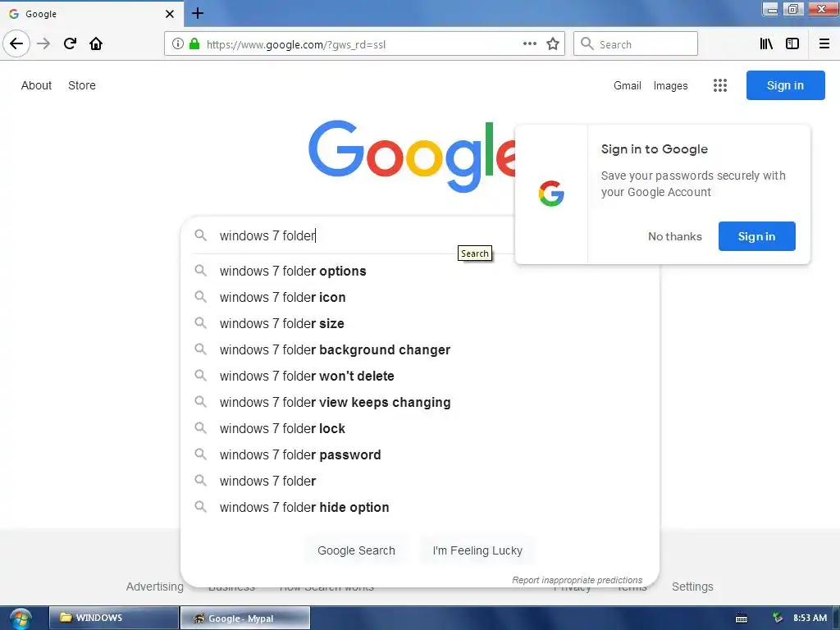Reload the current page

tap(70, 43)
